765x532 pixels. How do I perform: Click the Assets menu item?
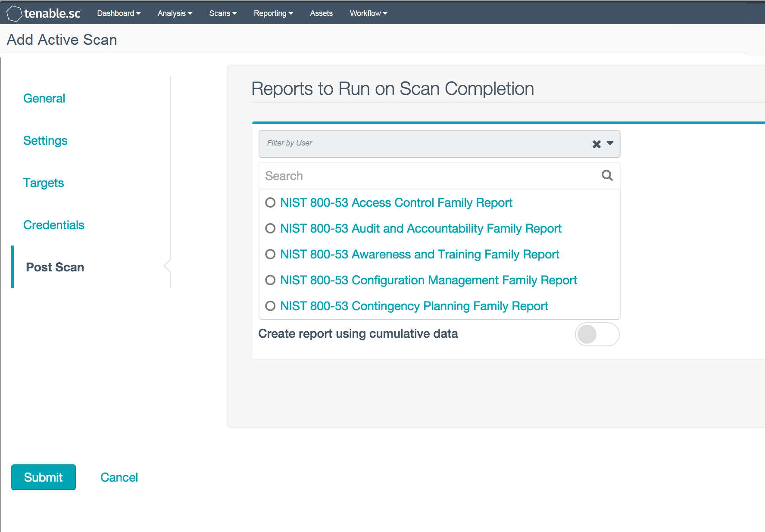(x=321, y=13)
